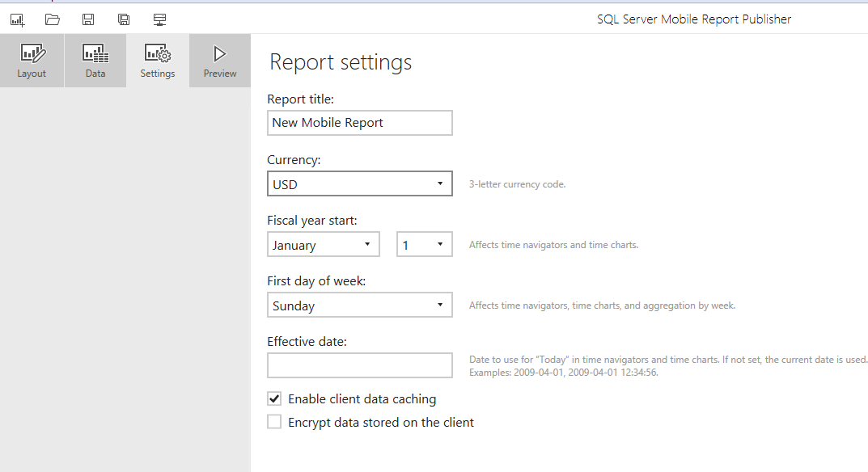The image size is (868, 472).
Task: Switch to the Data tab
Action: [x=95, y=61]
